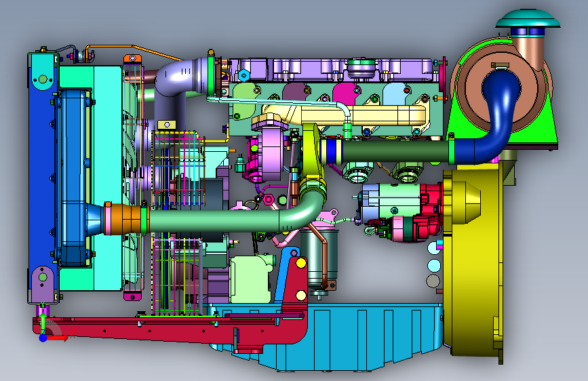Select the pink turbocharger compressor housing

[271, 154]
